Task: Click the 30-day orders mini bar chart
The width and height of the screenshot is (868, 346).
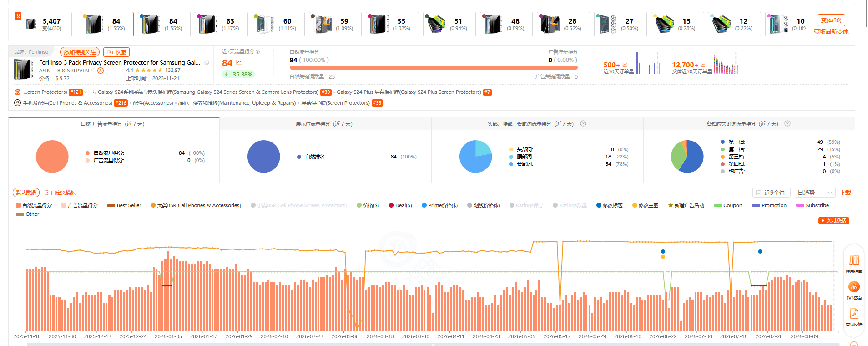Action: [x=648, y=63]
